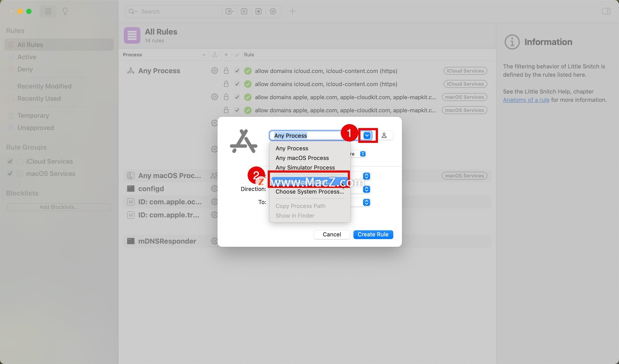Screen dimensions: 619x364
Task: Click gear icon next to ID: com.apple.tr...
Action: [214, 215]
